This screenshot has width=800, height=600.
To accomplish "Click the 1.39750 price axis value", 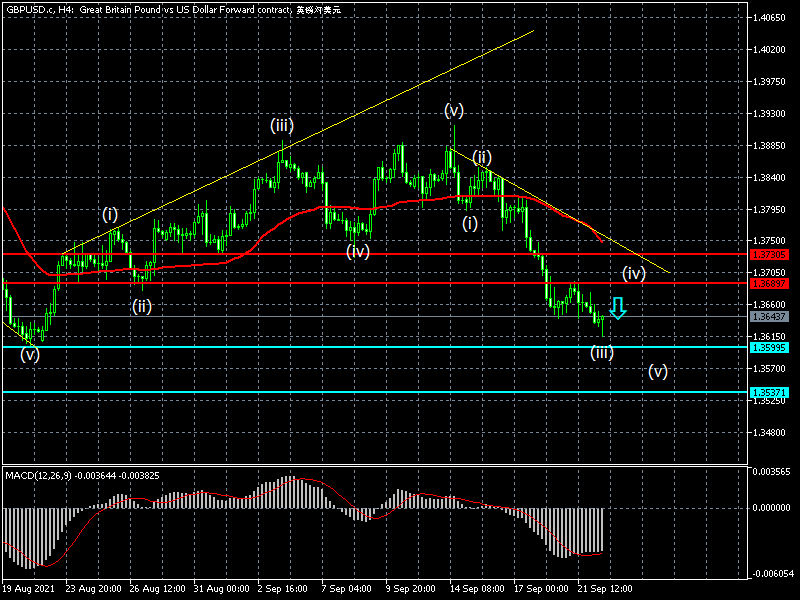I will 769,82.
